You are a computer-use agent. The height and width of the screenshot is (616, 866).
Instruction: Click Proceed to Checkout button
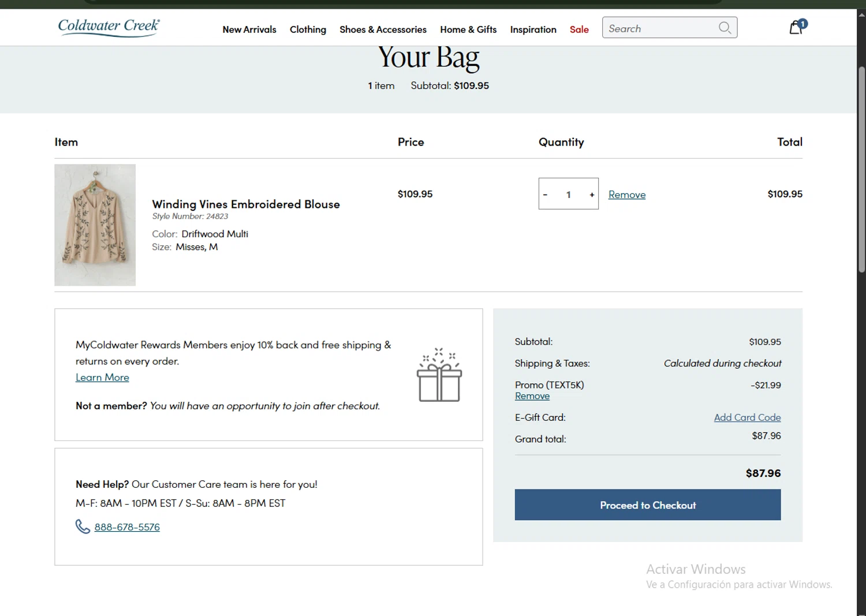(x=648, y=505)
